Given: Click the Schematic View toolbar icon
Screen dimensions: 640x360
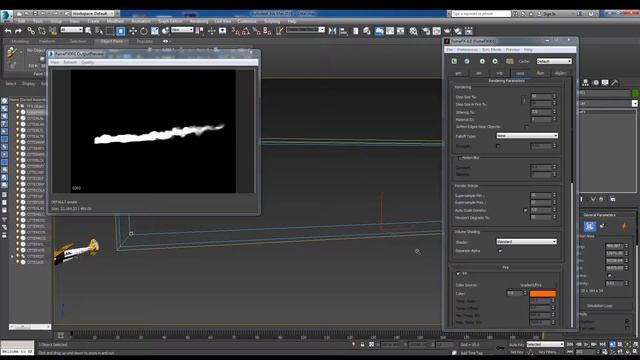Looking at the screenshot, I should [x=401, y=31].
